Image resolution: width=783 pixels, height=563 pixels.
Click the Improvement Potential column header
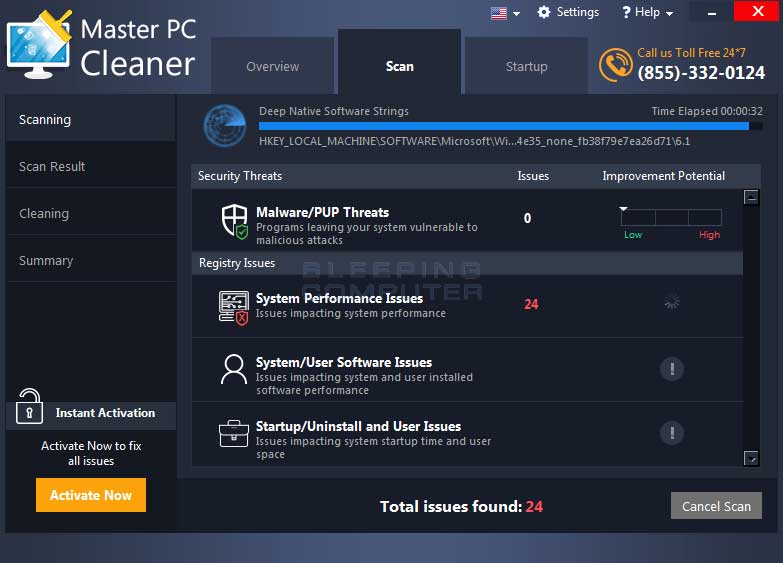click(663, 176)
